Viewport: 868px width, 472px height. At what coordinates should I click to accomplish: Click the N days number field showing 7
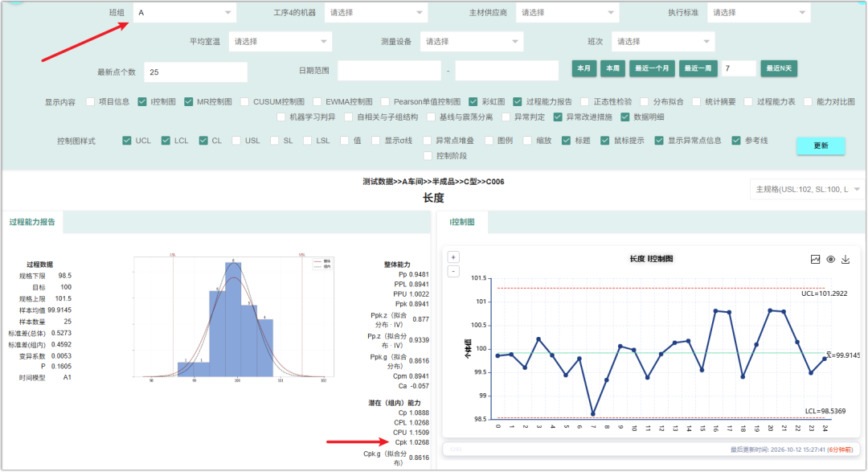pos(739,68)
